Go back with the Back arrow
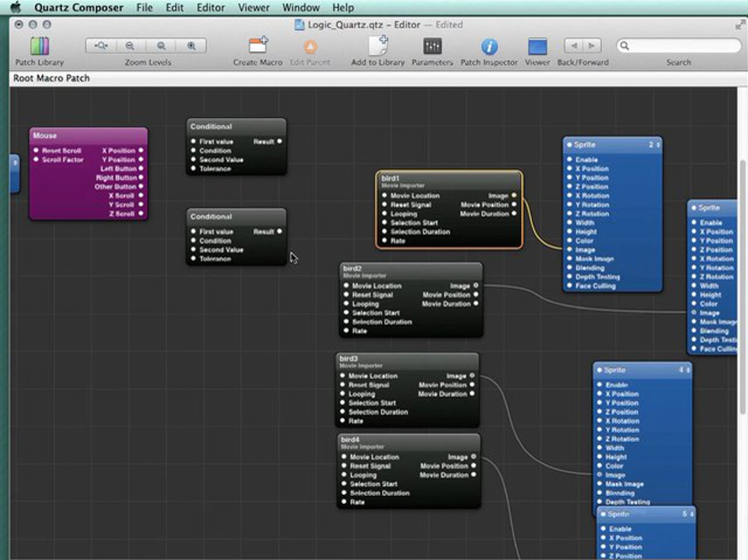Screen dimensions: 748x560 coord(573,46)
